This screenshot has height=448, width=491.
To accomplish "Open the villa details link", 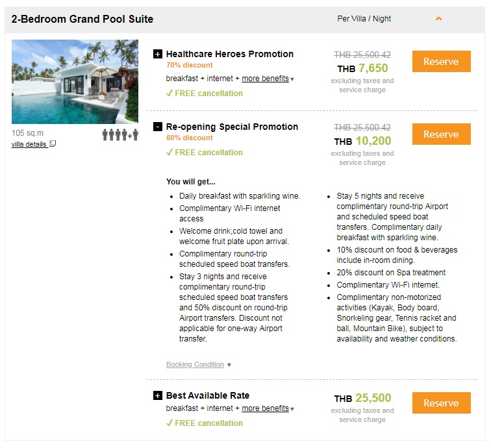I will pyautogui.click(x=29, y=144).
